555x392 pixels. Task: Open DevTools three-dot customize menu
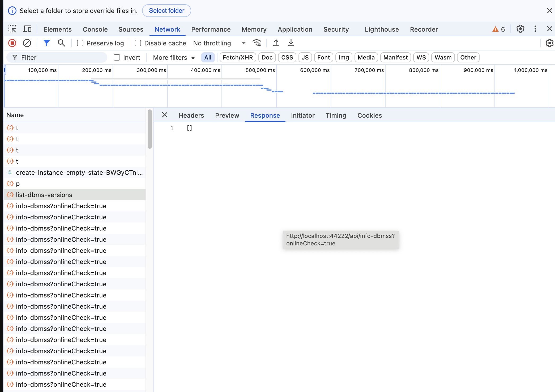tap(535, 29)
